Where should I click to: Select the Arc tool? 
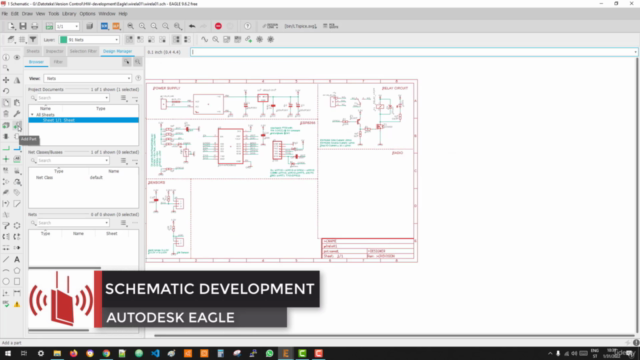6,270
